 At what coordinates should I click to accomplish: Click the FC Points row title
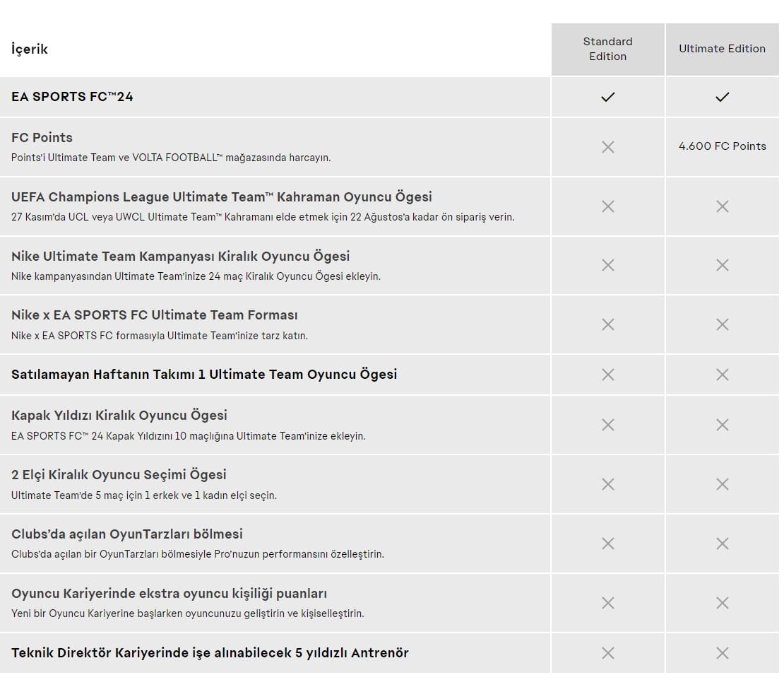tap(42, 138)
